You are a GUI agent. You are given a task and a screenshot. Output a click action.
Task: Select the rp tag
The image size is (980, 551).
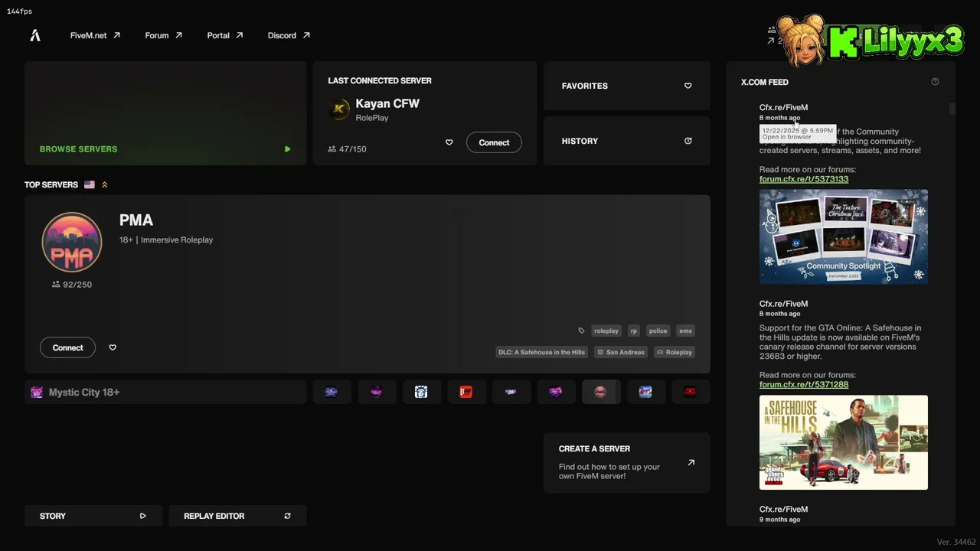click(x=633, y=331)
